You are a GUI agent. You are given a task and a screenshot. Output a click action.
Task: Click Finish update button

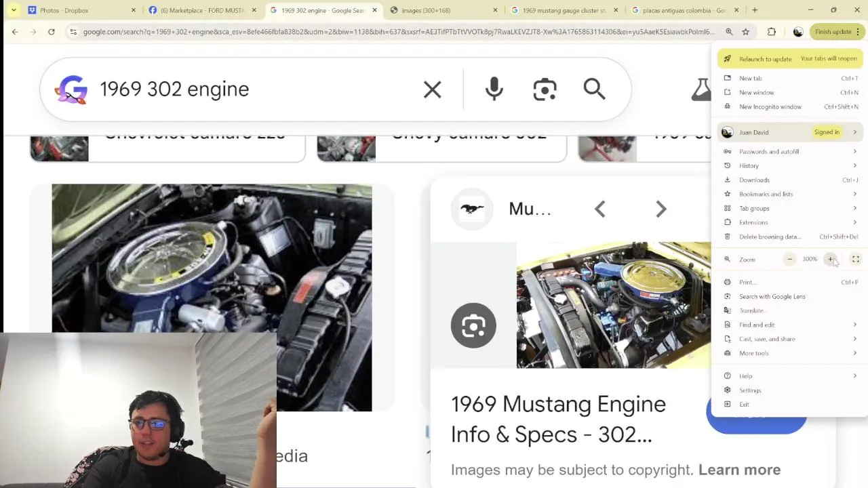pyautogui.click(x=837, y=32)
